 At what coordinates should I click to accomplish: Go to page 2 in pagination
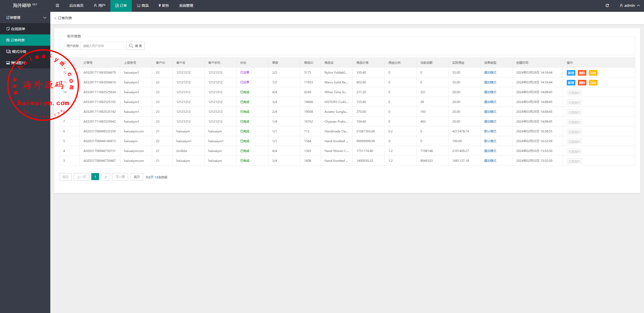106,177
